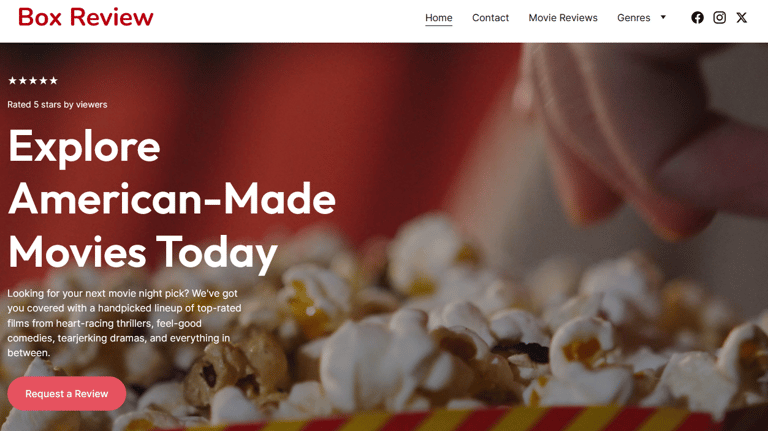Image resolution: width=768 pixels, height=431 pixels.
Task: Click the red and yellow striped popcorn box
Action: pyautogui.click(x=441, y=420)
